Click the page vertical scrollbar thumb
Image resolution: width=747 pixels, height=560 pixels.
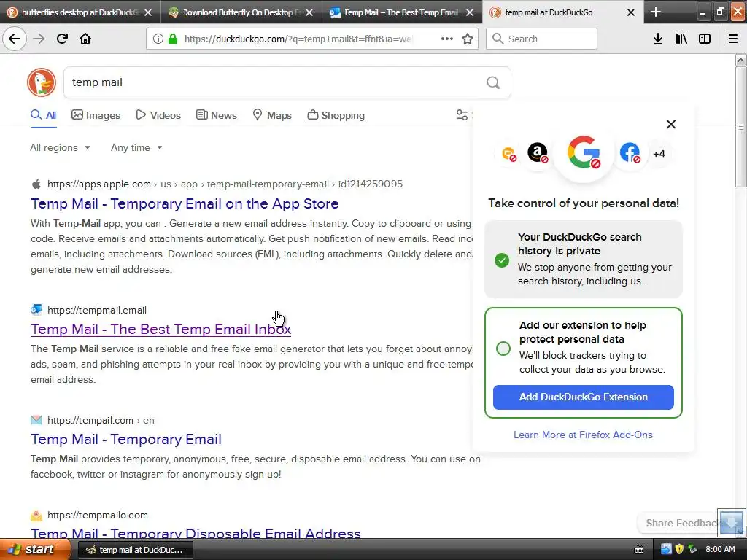click(x=741, y=128)
